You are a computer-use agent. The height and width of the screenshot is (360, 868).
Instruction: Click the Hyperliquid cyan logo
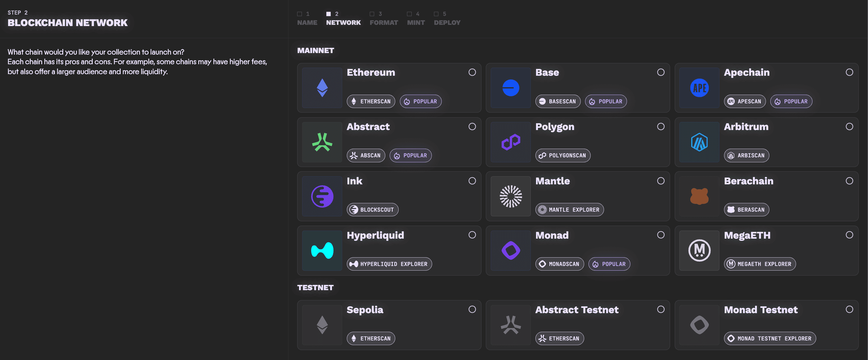coord(322,251)
